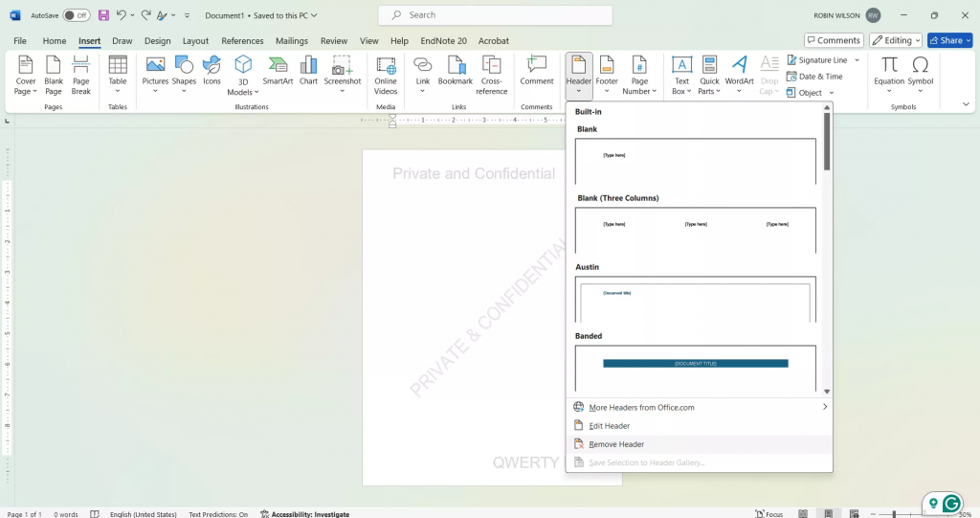The height and width of the screenshot is (518, 980).
Task: Switch to the Layout tab
Action: (x=195, y=41)
